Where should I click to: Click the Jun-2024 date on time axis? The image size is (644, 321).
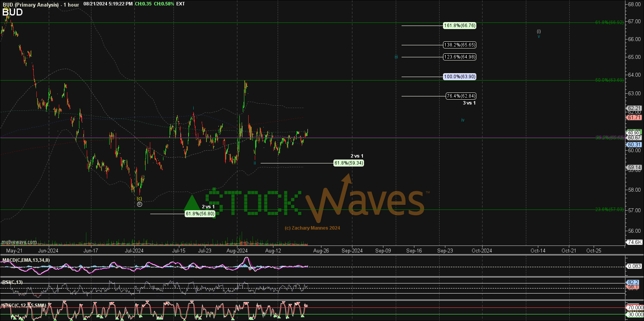48,251
